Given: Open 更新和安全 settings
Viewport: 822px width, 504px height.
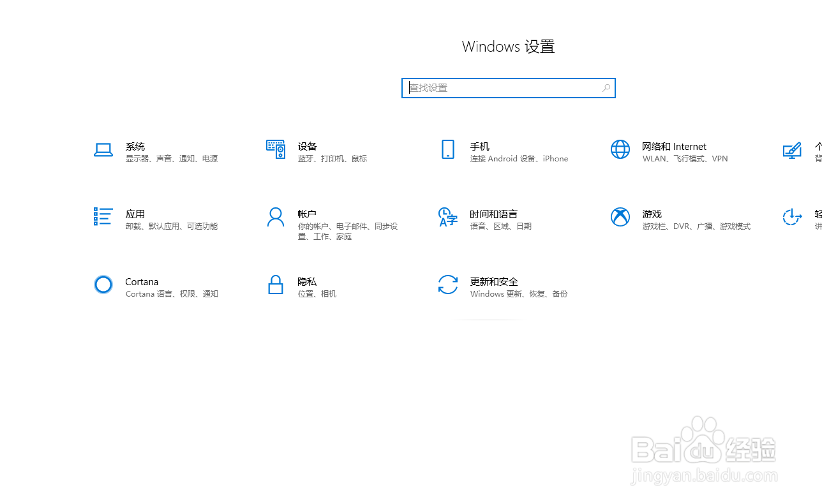Looking at the screenshot, I should [494, 282].
